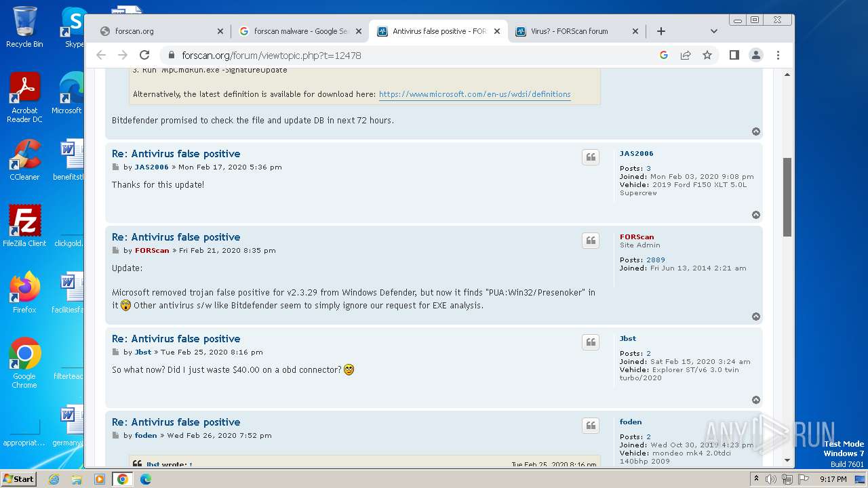868x488 pixels.
Task: Quote the FORScan admin post from Feb 21
Action: coord(591,241)
